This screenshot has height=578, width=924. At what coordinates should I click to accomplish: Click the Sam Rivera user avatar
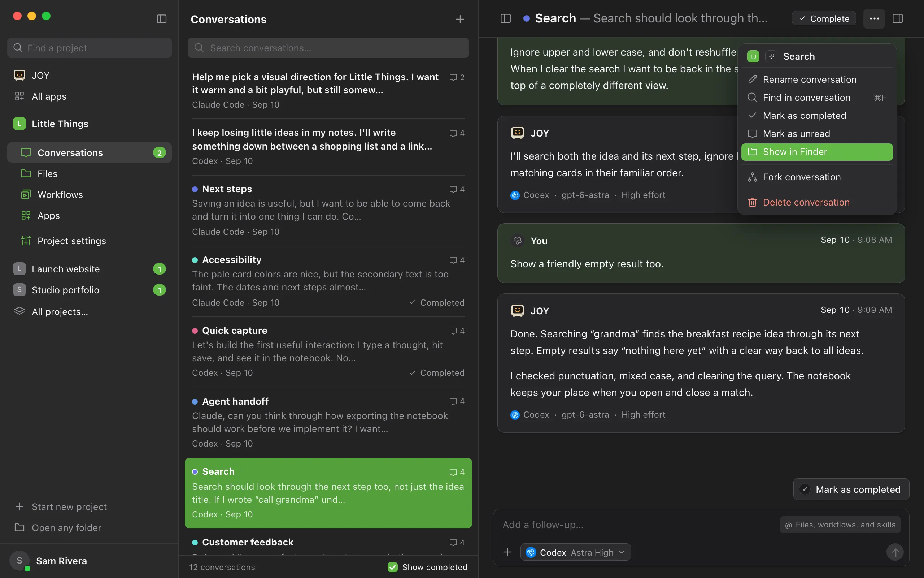coord(19,561)
